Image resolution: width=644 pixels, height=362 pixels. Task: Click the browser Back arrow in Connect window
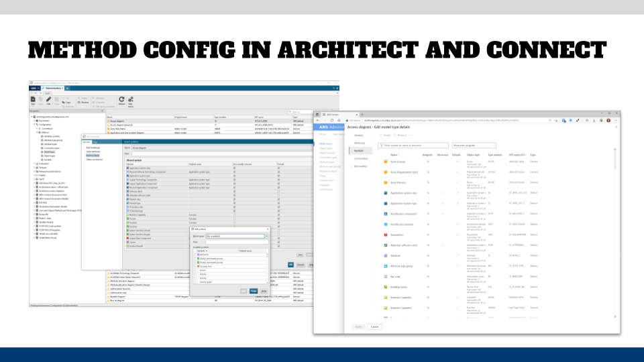click(x=318, y=120)
